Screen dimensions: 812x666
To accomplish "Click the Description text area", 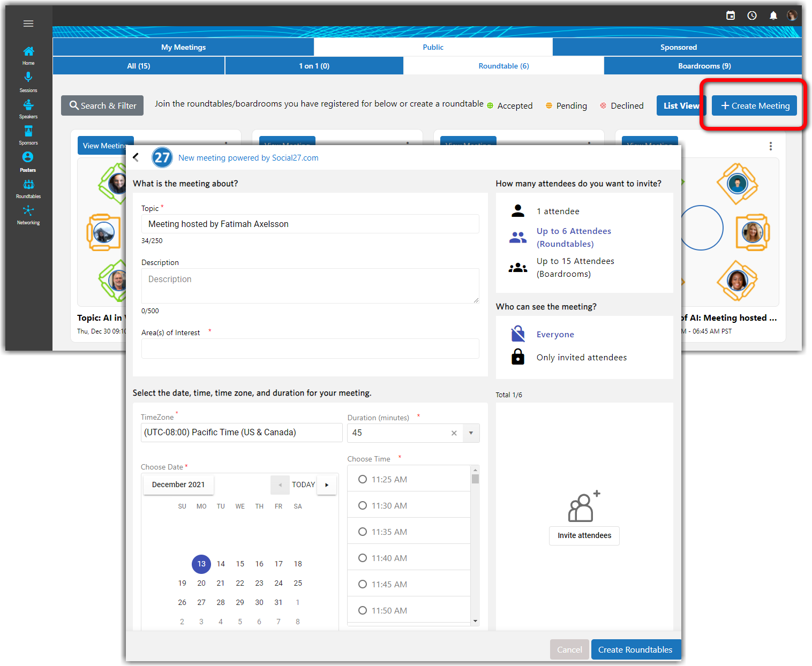I will pos(310,286).
